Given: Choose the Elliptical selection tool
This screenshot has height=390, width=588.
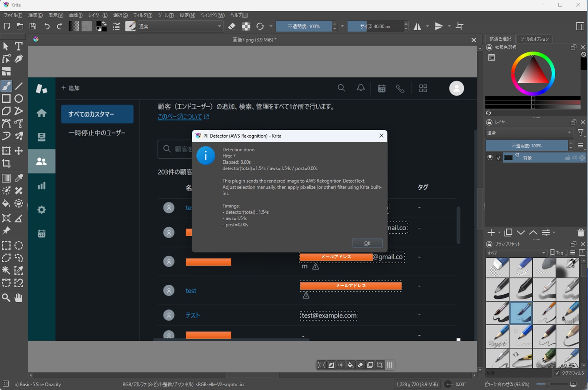Looking at the screenshot, I should [x=19, y=245].
